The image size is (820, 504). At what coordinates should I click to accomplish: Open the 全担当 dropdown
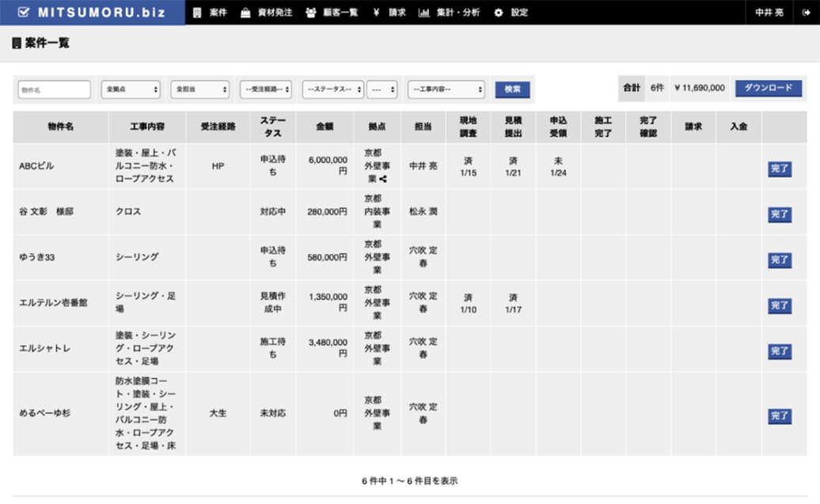[x=200, y=89]
